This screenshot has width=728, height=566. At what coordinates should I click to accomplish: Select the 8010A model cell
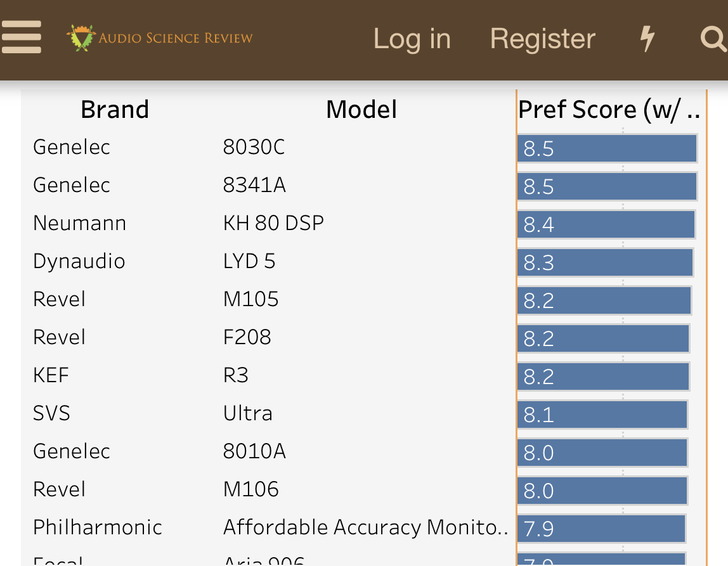[x=254, y=451]
